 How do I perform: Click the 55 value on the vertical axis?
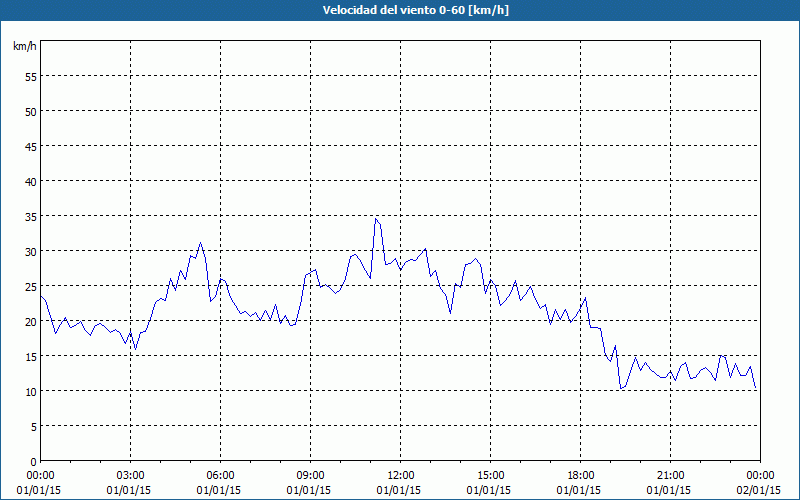coord(31,77)
